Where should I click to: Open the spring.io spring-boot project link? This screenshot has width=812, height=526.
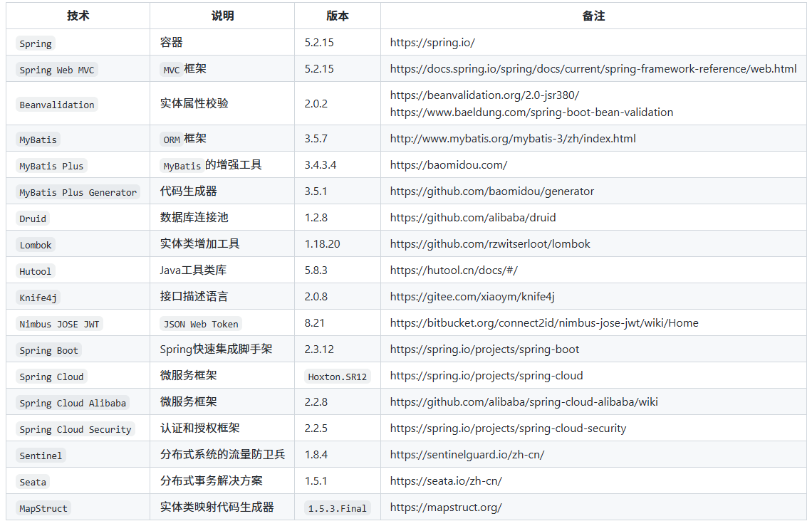tap(485, 350)
